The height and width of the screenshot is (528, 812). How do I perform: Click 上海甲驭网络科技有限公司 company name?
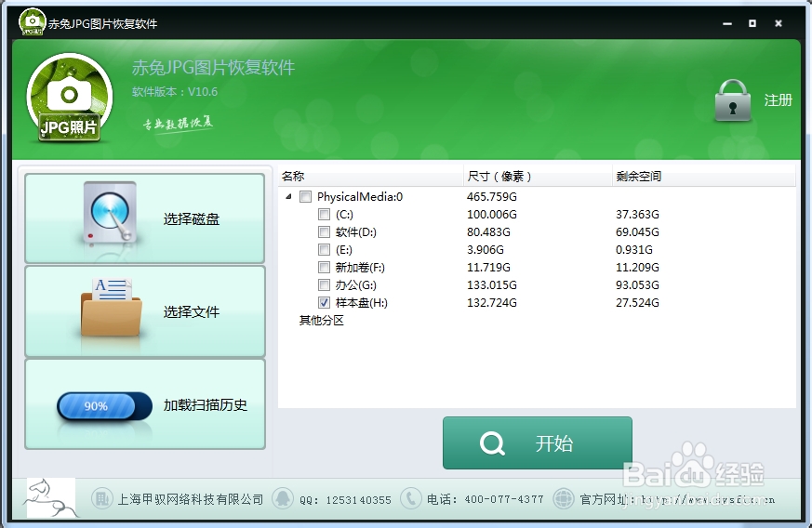click(191, 499)
